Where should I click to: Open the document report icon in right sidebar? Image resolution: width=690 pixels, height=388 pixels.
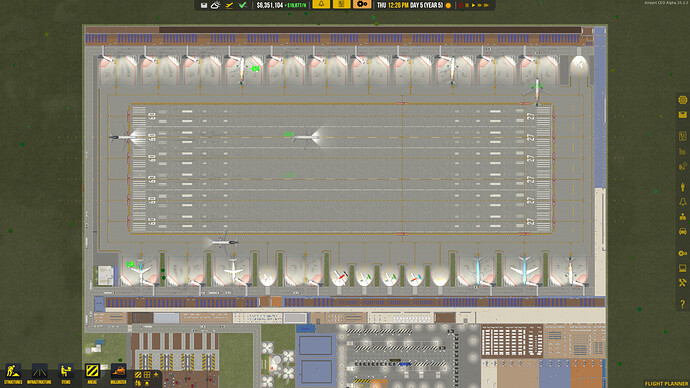pos(683,136)
